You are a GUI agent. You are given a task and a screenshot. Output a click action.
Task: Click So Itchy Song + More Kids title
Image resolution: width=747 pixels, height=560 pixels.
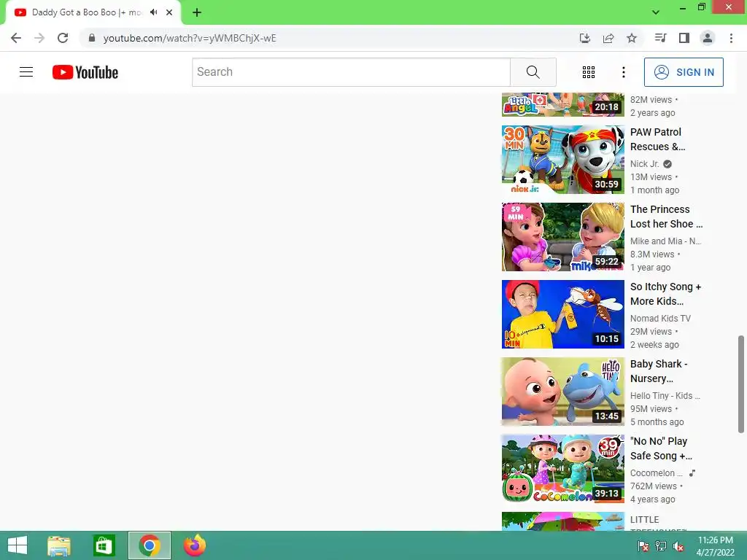click(x=665, y=294)
